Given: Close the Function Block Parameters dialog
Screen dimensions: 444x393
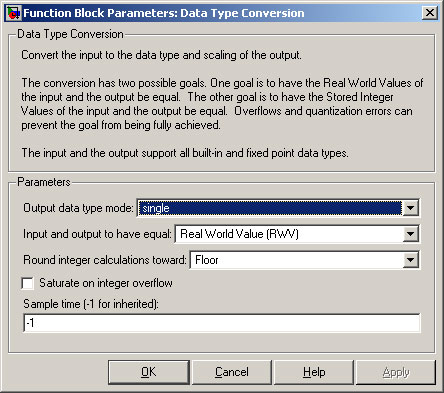Looking at the screenshot, I should 430,13.
